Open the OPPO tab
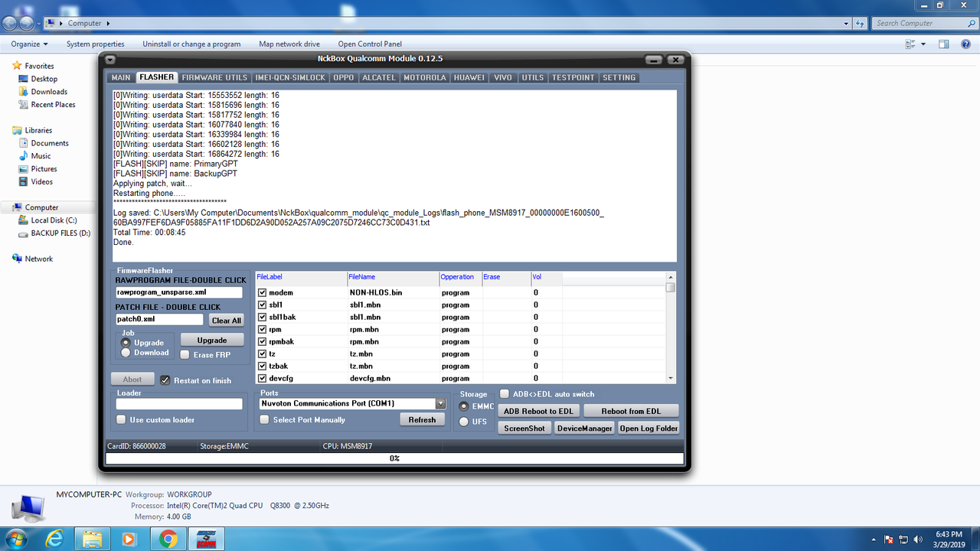The image size is (980, 551). (x=344, y=78)
